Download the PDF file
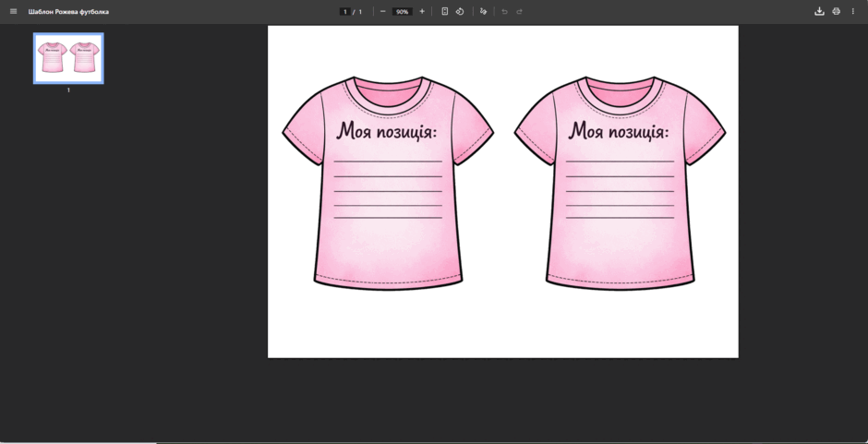868x444 pixels. tap(819, 12)
